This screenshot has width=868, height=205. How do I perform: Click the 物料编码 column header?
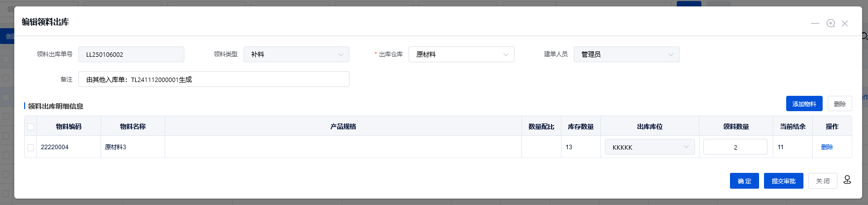tap(69, 126)
